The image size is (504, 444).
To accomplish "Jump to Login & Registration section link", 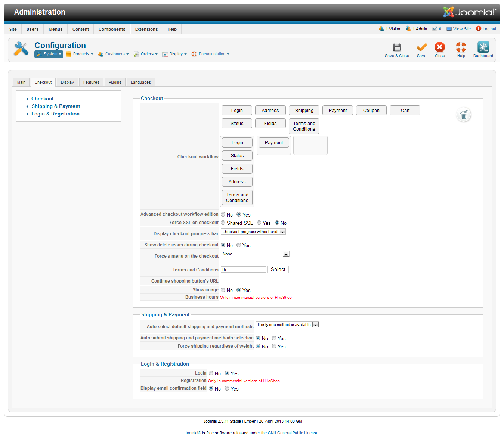I will point(55,114).
